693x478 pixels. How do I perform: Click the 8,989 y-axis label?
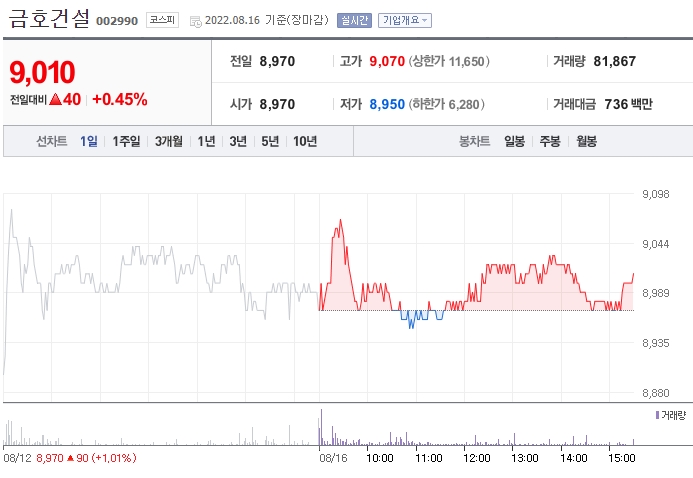click(656, 293)
